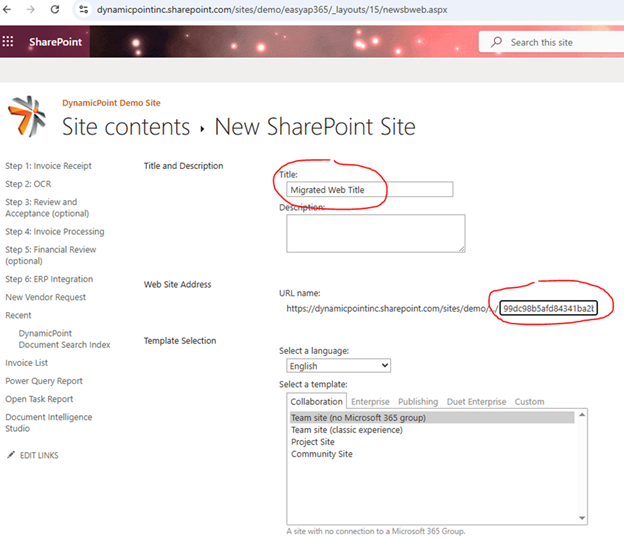Open the SharePoint app launcher waffle icon
This screenshot has height=538, width=624.
click(8, 41)
